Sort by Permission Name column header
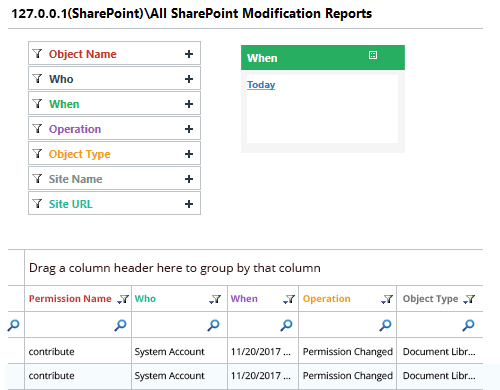Screen dimensions: 500x390 70,299
